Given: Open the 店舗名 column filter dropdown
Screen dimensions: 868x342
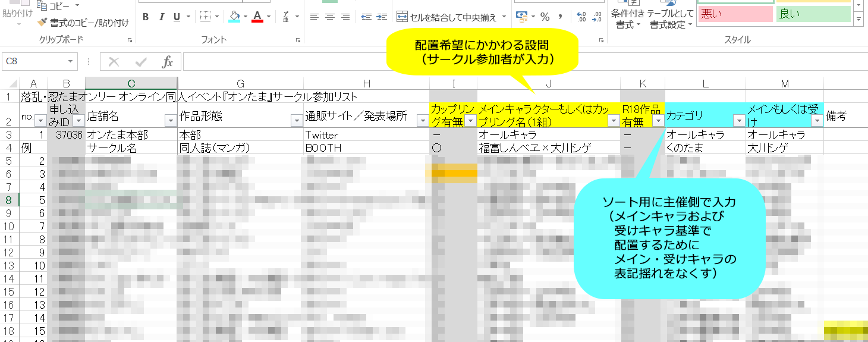Looking at the screenshot, I should click(x=170, y=121).
